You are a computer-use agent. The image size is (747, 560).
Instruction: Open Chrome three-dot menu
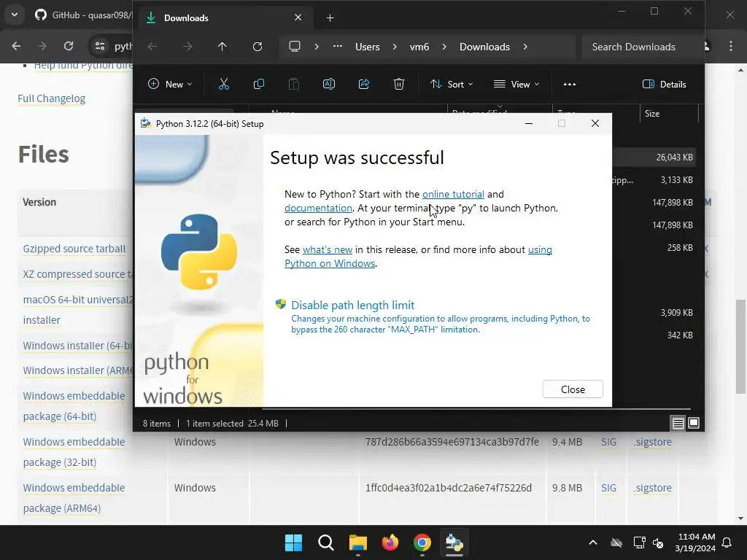[x=731, y=46]
